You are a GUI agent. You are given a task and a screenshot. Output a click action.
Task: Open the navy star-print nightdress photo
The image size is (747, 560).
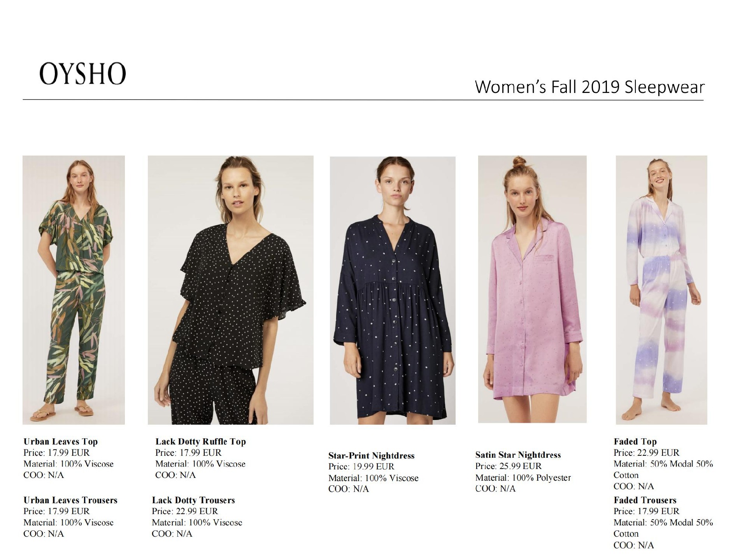click(x=393, y=290)
